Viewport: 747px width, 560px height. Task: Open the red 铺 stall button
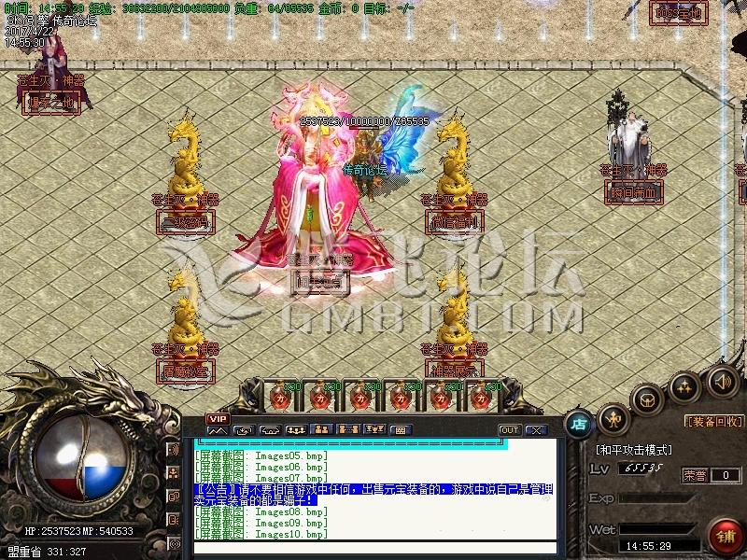724,536
